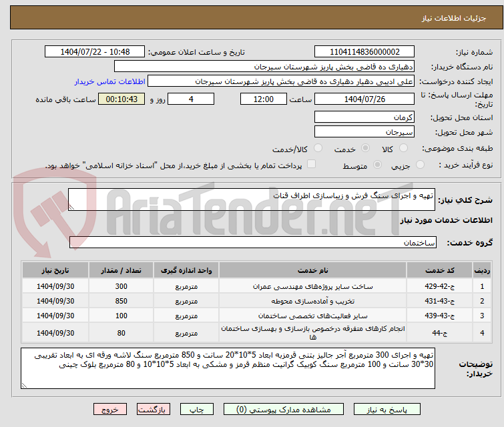
Task: Select the متوسط purchase type radio
Action: point(377,165)
